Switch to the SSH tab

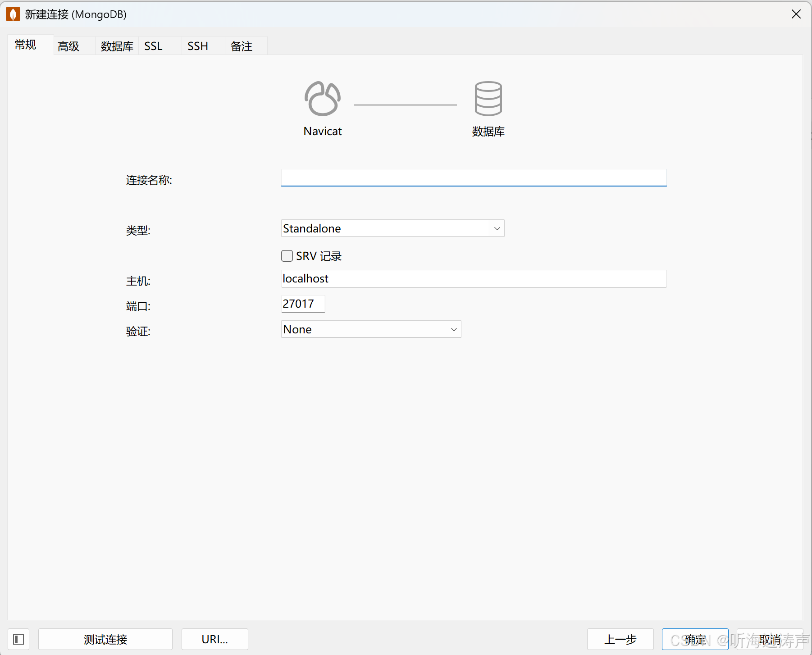click(x=197, y=45)
